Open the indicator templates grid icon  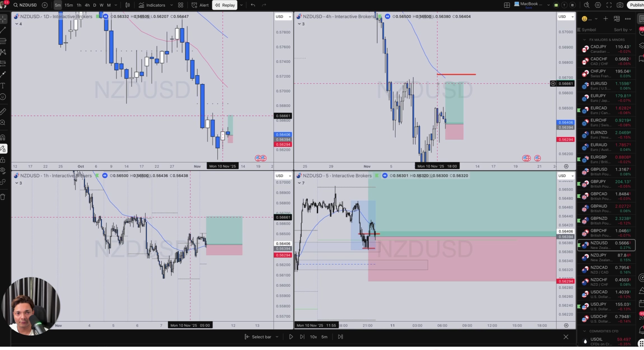[x=181, y=5]
